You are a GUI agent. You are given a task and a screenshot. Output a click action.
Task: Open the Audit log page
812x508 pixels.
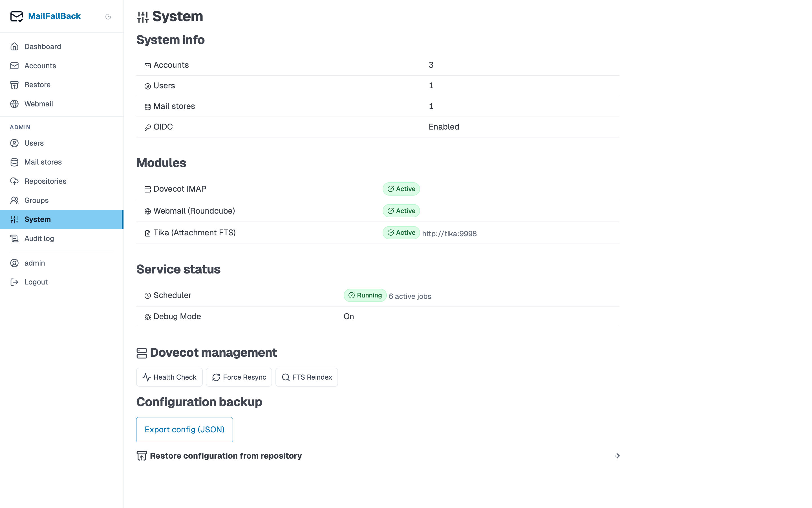pos(62,238)
